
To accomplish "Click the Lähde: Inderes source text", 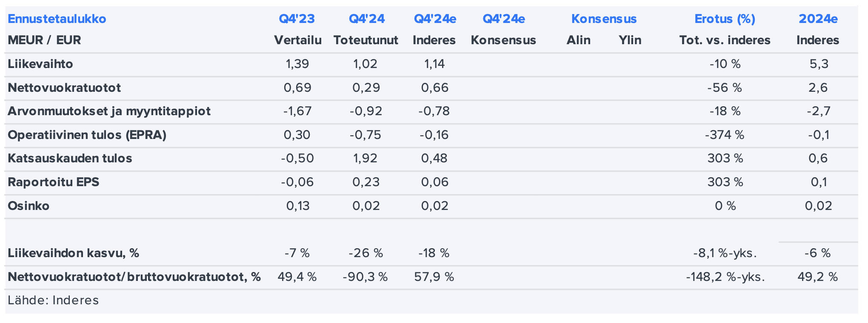I will [x=53, y=300].
